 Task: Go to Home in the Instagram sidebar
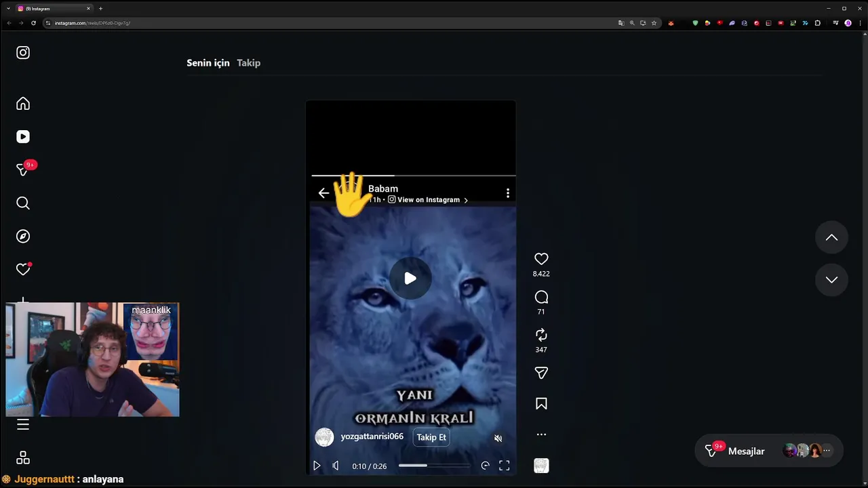[x=23, y=104]
